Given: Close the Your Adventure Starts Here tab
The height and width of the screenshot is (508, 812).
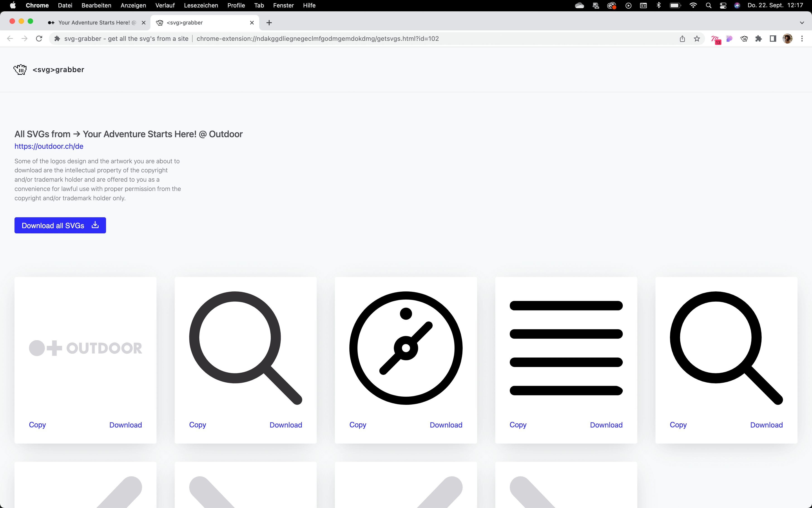Looking at the screenshot, I should (144, 22).
